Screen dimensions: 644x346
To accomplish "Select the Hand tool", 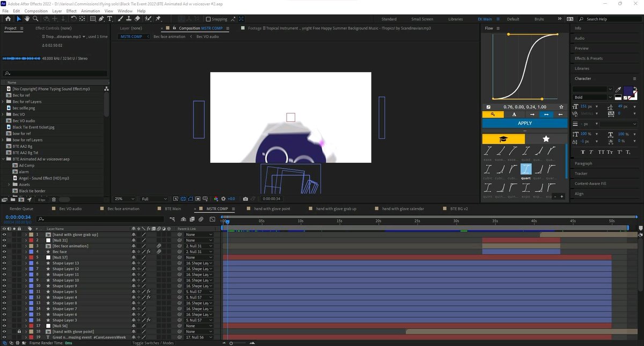I will [x=28, y=19].
